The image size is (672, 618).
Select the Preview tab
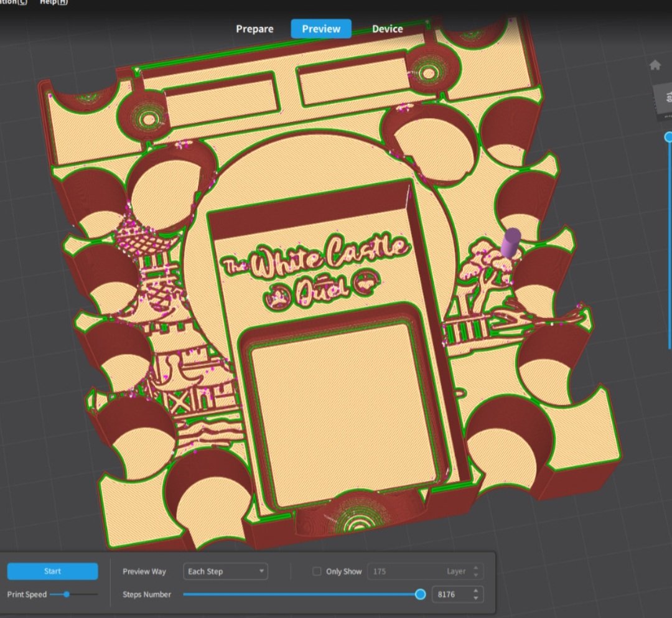tap(321, 29)
